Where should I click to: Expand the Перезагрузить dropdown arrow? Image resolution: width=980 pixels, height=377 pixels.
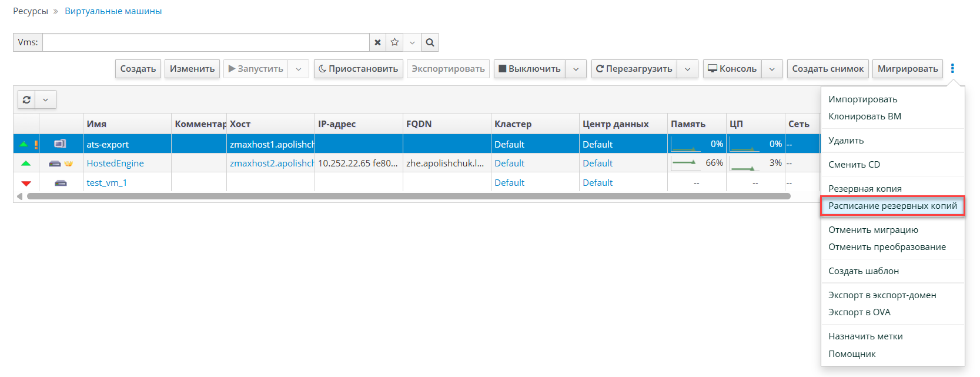(x=688, y=69)
